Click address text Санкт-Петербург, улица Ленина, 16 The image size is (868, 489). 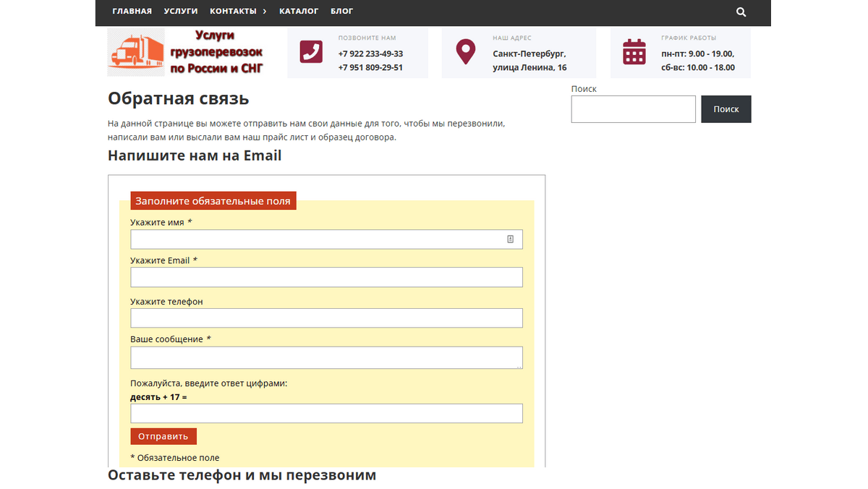point(529,61)
